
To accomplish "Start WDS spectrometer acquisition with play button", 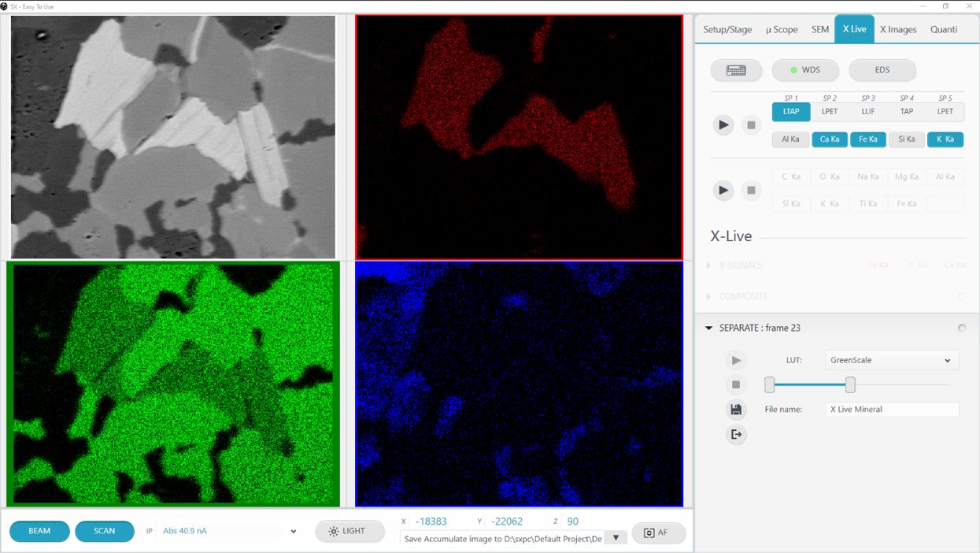I will click(x=723, y=125).
